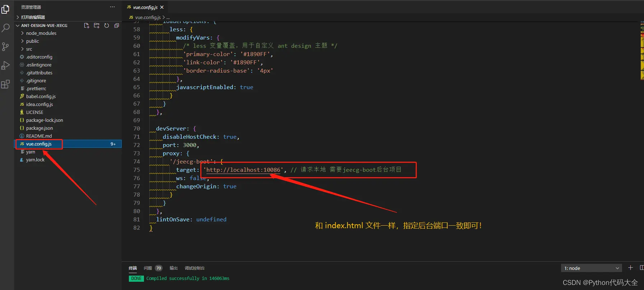This screenshot has width=644, height=290.
Task: Collapse all folders in explorer
Action: point(117,26)
